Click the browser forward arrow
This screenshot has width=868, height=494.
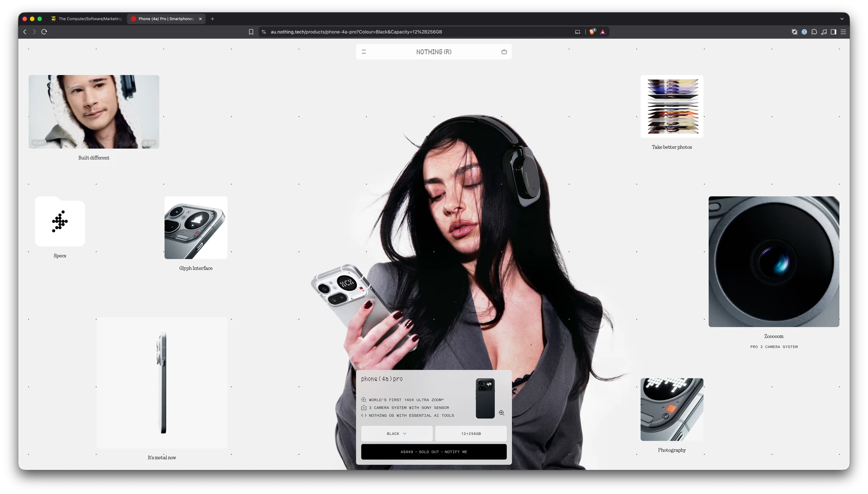point(34,32)
